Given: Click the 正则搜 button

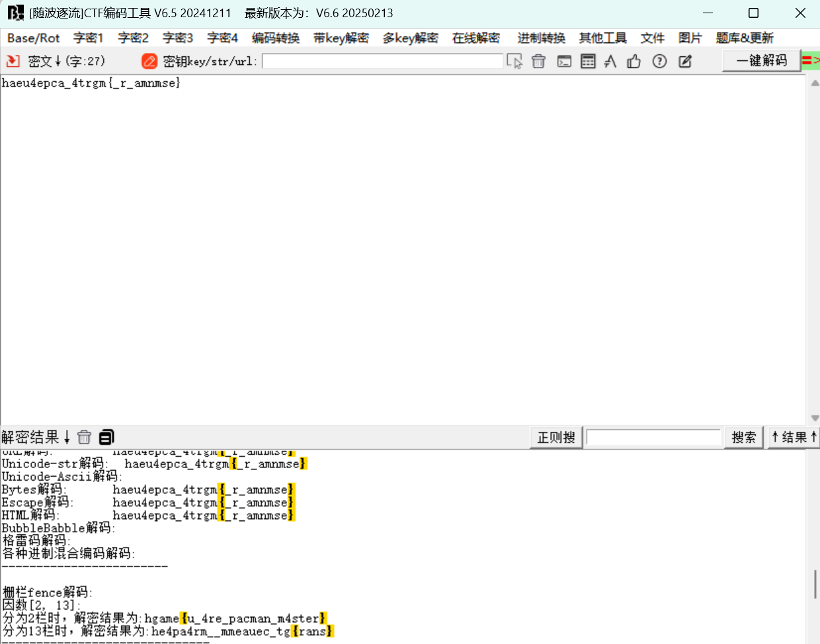Looking at the screenshot, I should pos(555,437).
